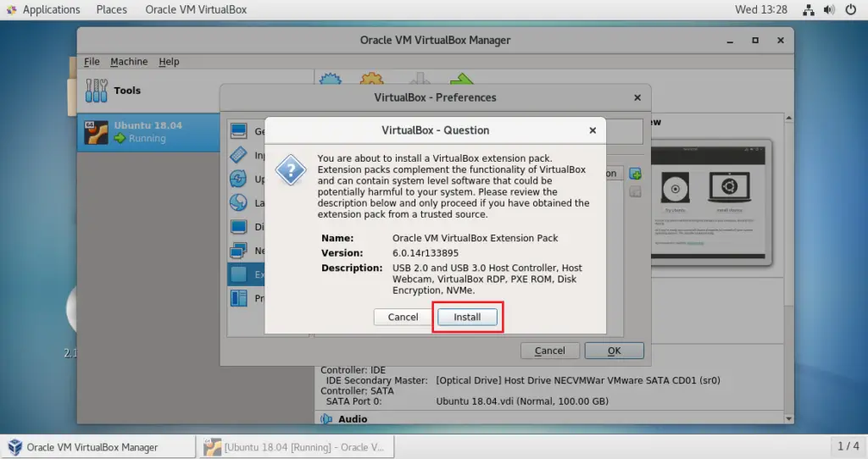Select Proxy icon in Preferences sidebar

click(238, 298)
